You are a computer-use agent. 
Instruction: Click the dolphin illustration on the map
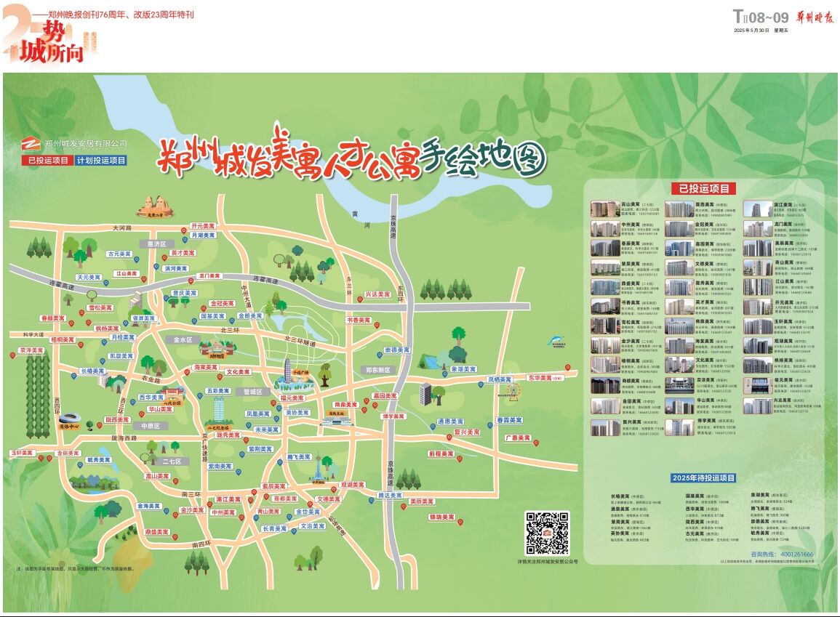[558, 340]
